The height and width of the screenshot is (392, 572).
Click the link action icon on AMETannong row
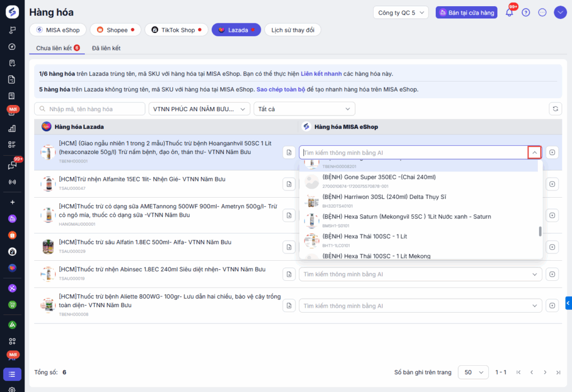[x=552, y=215]
